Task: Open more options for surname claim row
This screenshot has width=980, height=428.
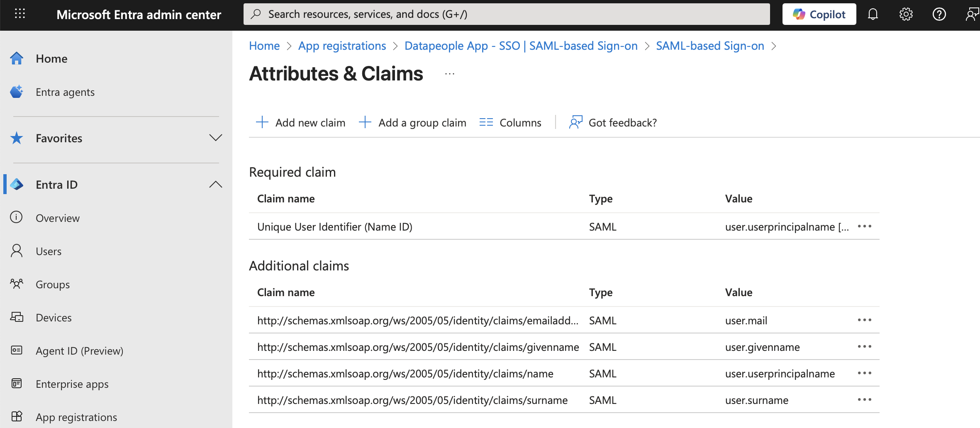Action: (x=865, y=400)
